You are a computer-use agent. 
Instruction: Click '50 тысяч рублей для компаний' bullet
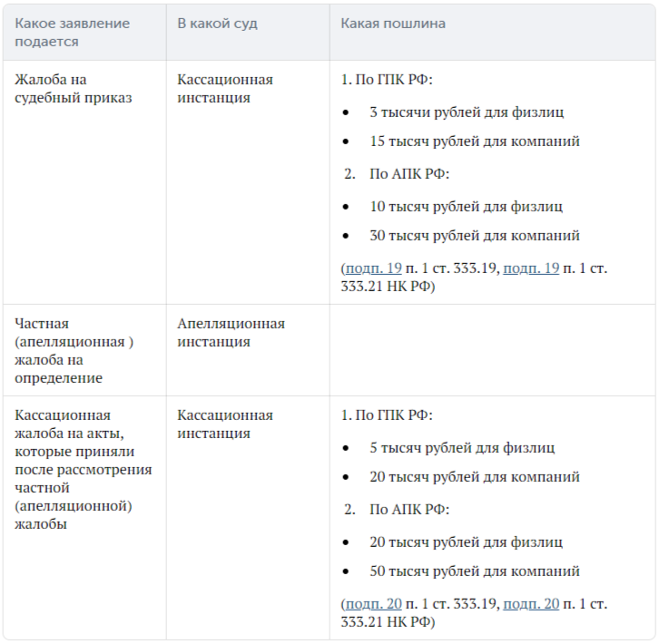click(x=475, y=571)
